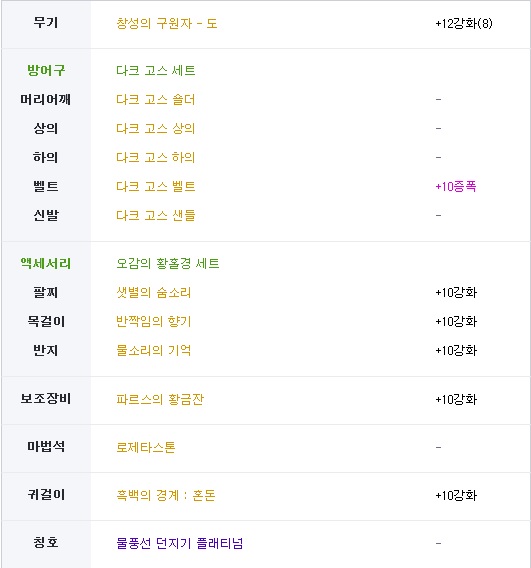Select the 무기 row label
This screenshot has width=531, height=568.
[46, 22]
